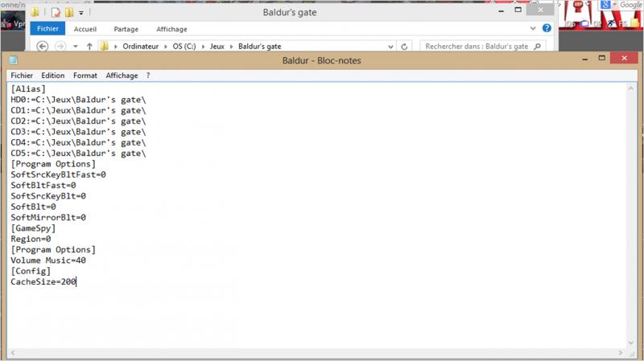Click the [Alias] line in the text
The width and height of the screenshot is (644, 361).
coord(28,89)
